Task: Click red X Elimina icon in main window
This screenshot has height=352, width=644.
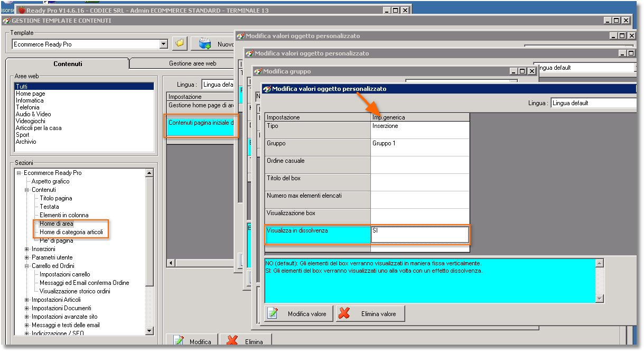Action: point(231,341)
